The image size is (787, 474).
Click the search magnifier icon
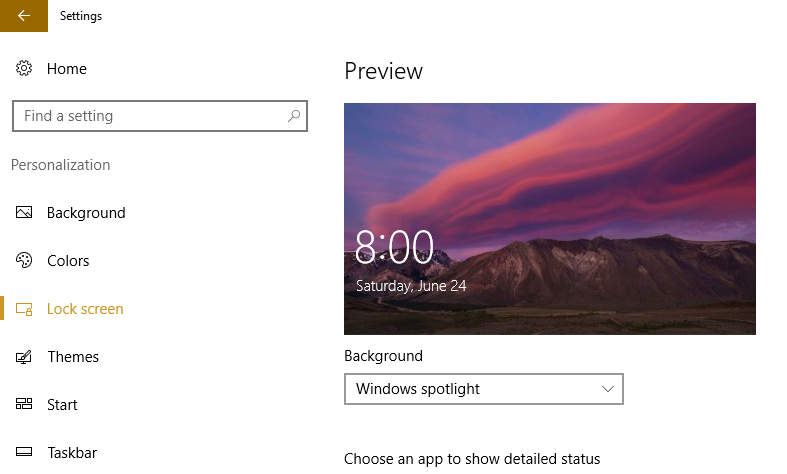(x=294, y=116)
